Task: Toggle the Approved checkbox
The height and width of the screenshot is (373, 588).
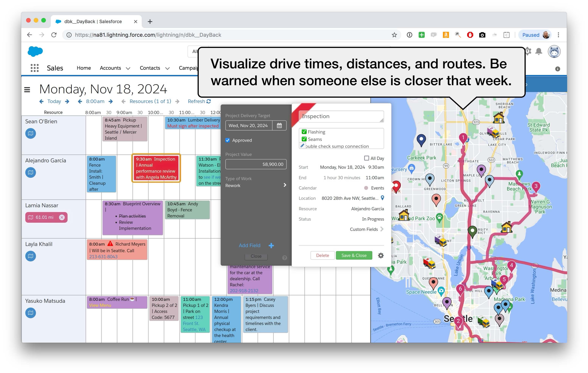Action: pos(228,140)
